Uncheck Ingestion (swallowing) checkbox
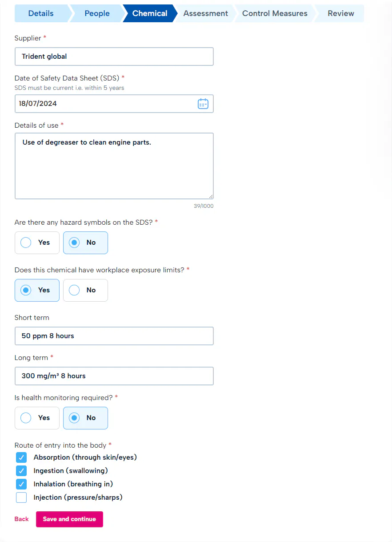This screenshot has width=392, height=542. tap(21, 471)
